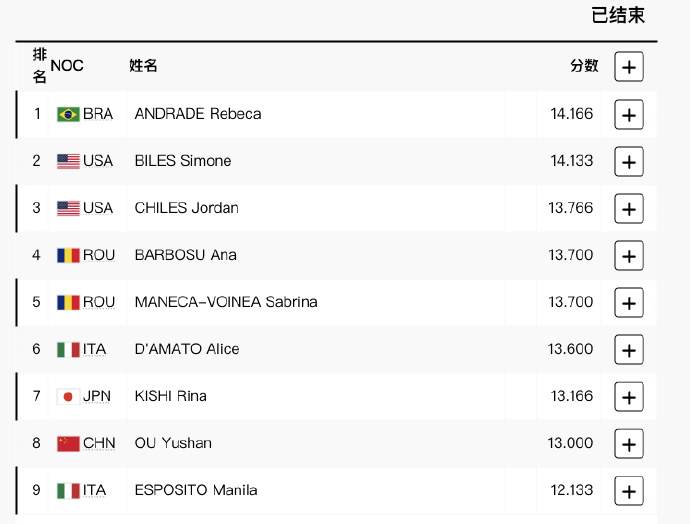Select athlete name ANDRADE Rebeca

pos(198,114)
